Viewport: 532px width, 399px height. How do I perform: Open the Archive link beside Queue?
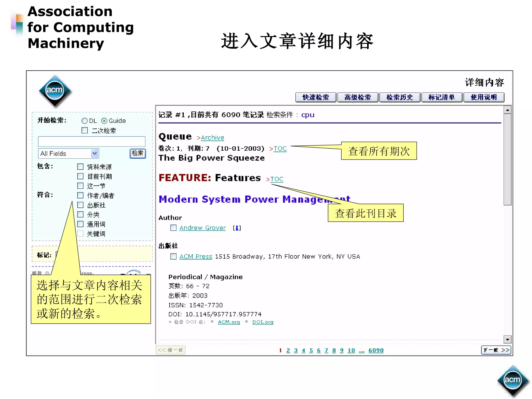pyautogui.click(x=212, y=138)
